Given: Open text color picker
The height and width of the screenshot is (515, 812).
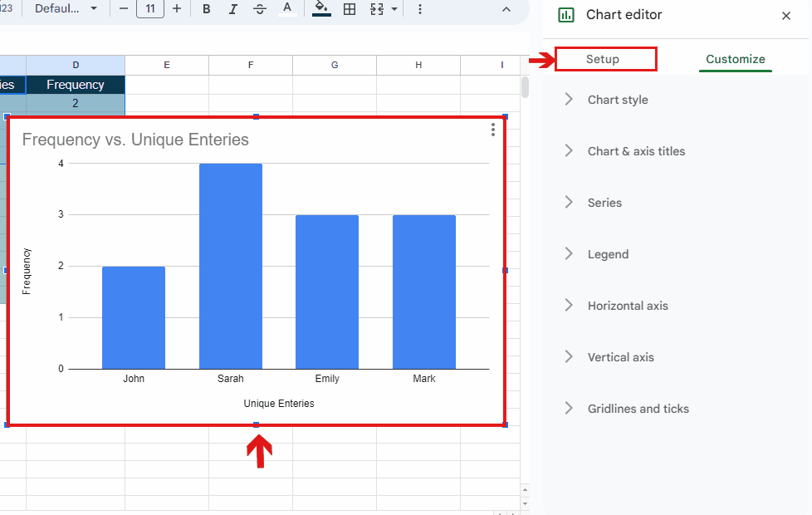Looking at the screenshot, I should [287, 9].
